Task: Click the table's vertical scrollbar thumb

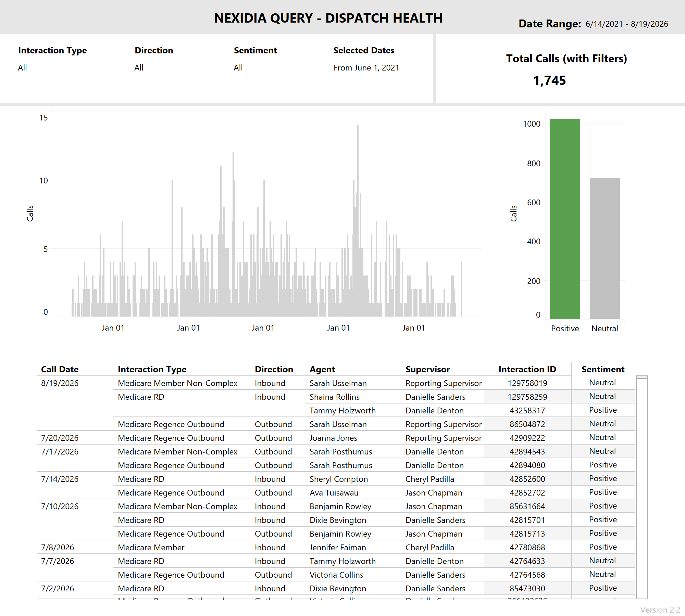Action: (642, 377)
